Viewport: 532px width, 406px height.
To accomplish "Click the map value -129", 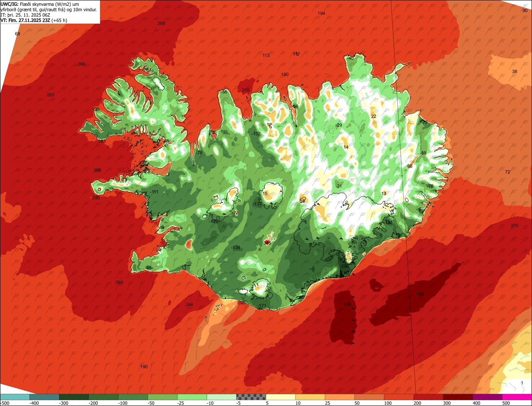I will tap(213, 221).
